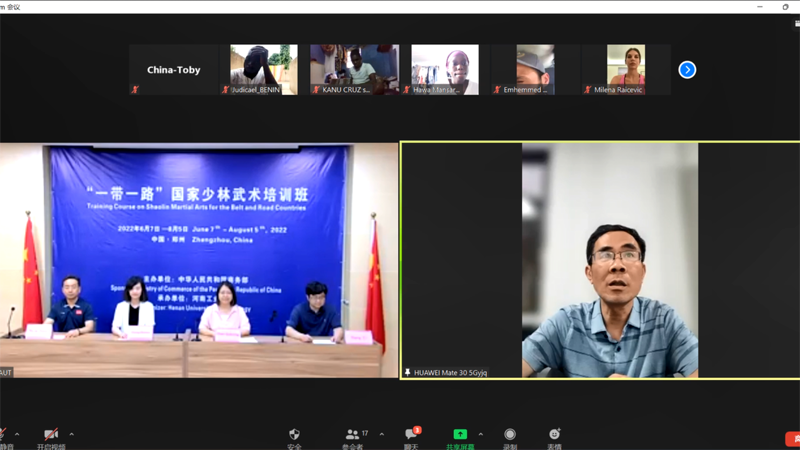The height and width of the screenshot is (450, 800).
Task: Click the green Share Screen button
Action: coord(460,435)
